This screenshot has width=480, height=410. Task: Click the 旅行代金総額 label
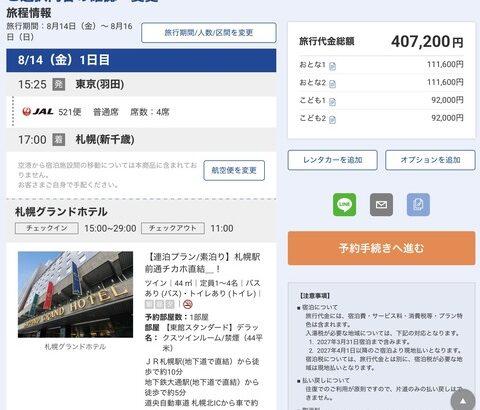(x=327, y=42)
